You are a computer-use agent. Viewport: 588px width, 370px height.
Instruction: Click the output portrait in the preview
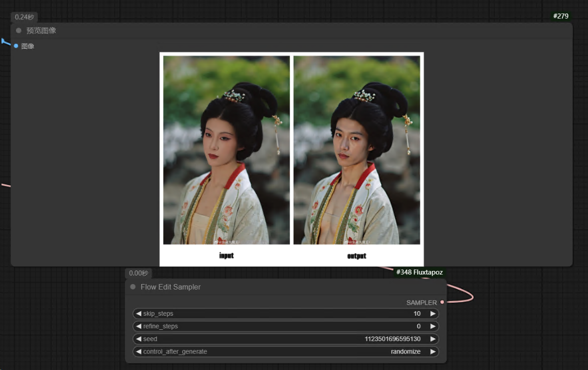click(357, 150)
